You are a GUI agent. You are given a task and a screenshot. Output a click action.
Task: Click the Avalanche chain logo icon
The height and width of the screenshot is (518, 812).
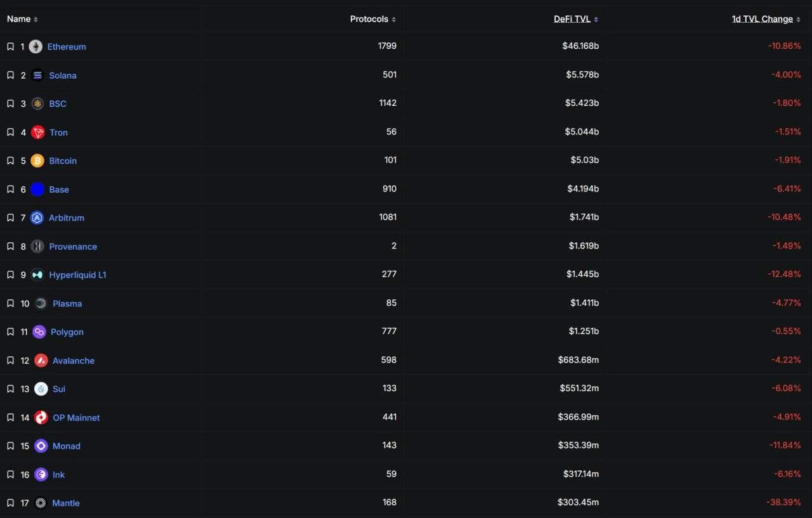(x=41, y=361)
